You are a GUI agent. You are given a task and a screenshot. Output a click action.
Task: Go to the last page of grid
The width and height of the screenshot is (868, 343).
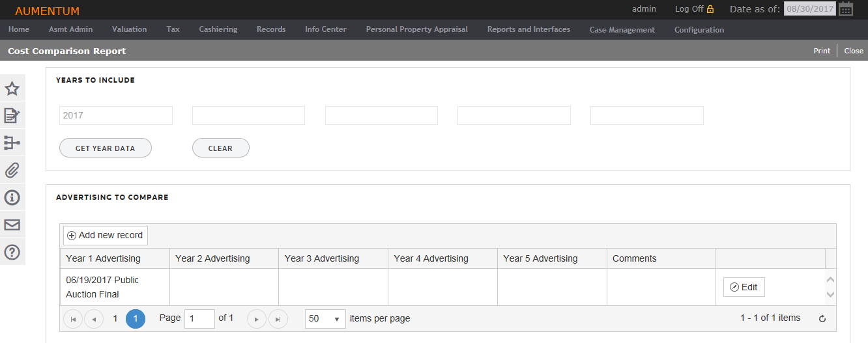pyautogui.click(x=278, y=319)
